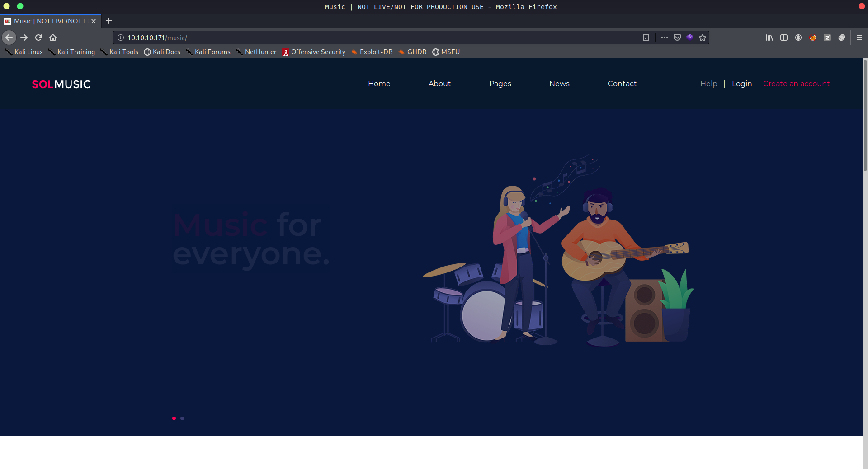Go back to the previous page
Image resolution: width=868 pixels, height=469 pixels.
point(9,37)
